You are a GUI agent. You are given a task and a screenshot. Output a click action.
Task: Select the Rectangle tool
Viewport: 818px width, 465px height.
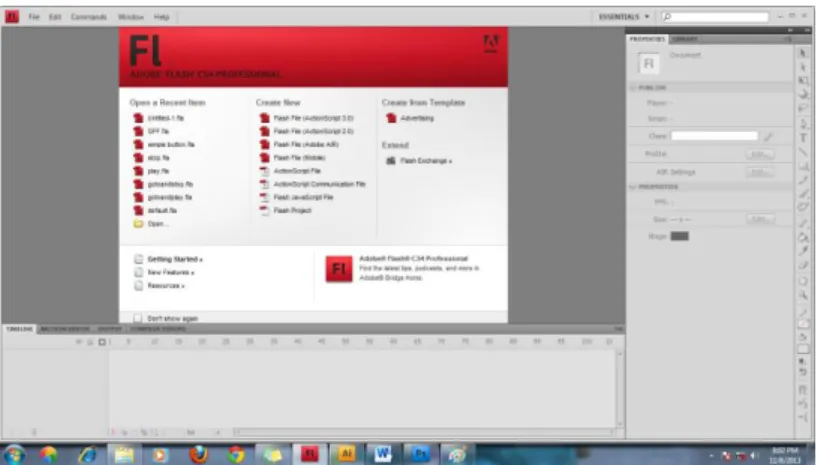point(803,166)
